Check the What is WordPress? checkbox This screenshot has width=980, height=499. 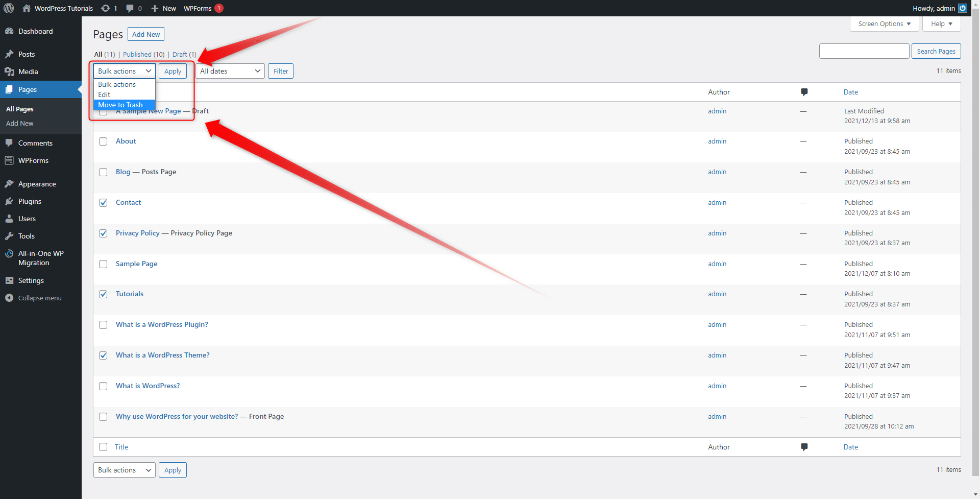coord(103,386)
